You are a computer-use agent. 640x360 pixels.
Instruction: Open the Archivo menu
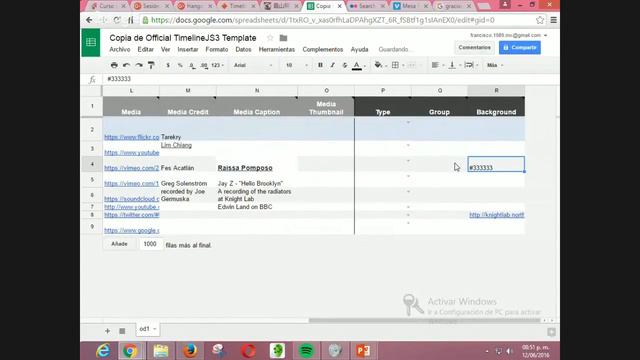pos(120,49)
